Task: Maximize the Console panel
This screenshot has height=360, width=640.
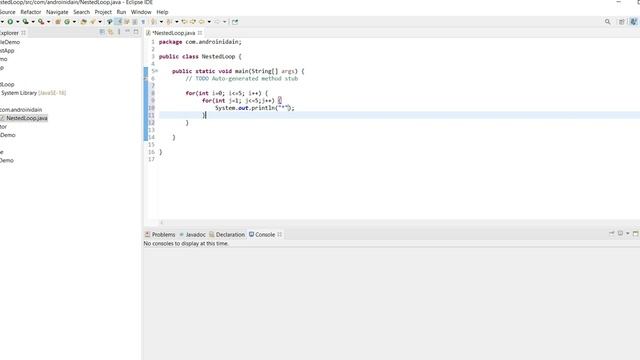Action: 636,233
